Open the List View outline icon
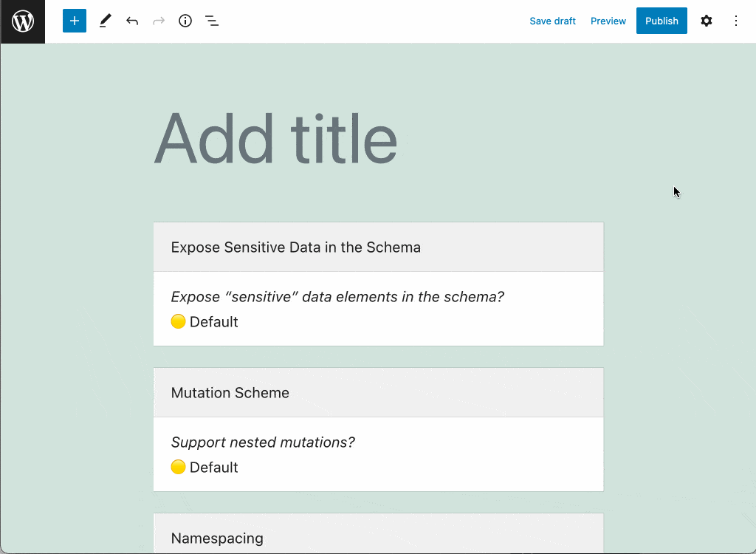Image resolution: width=756 pixels, height=554 pixels. [212, 21]
